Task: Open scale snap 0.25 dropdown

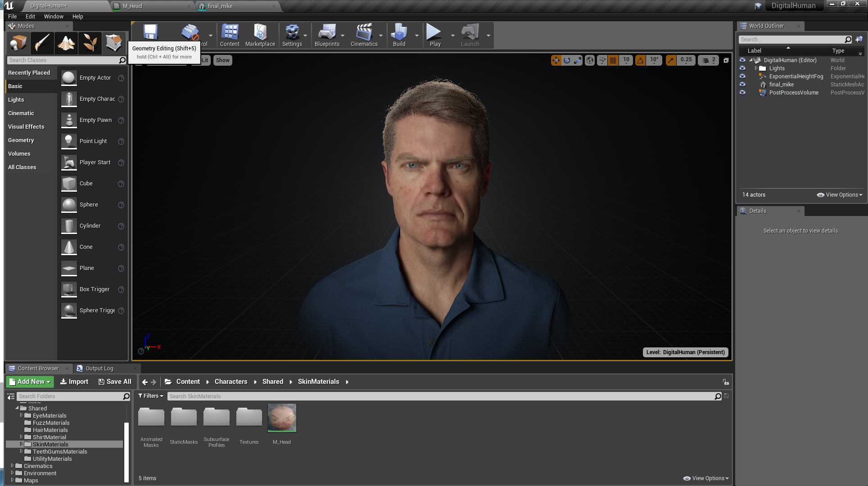Action: point(686,60)
